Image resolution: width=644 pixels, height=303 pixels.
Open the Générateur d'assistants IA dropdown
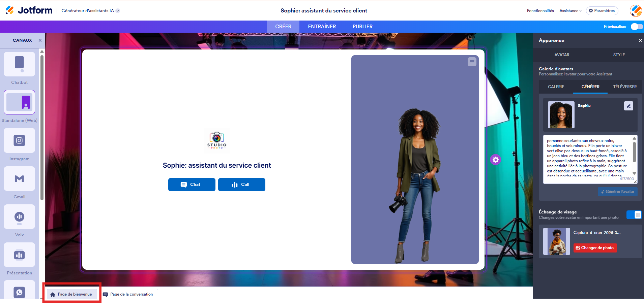point(90,11)
